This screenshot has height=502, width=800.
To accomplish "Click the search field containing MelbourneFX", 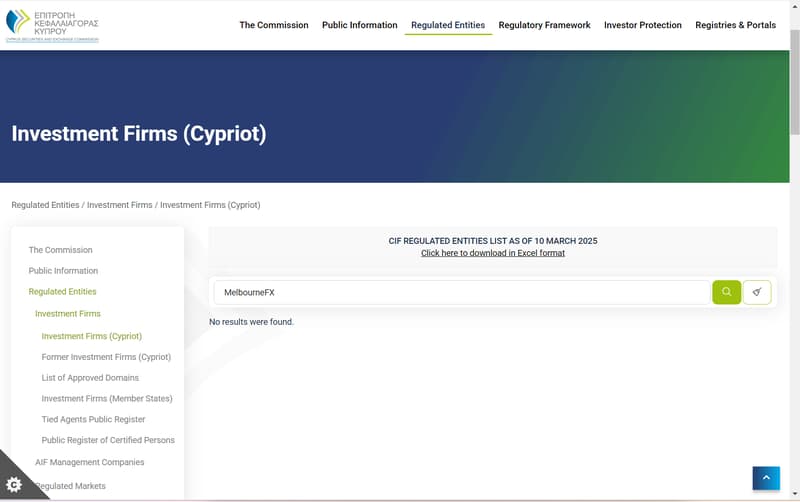I will [x=462, y=292].
